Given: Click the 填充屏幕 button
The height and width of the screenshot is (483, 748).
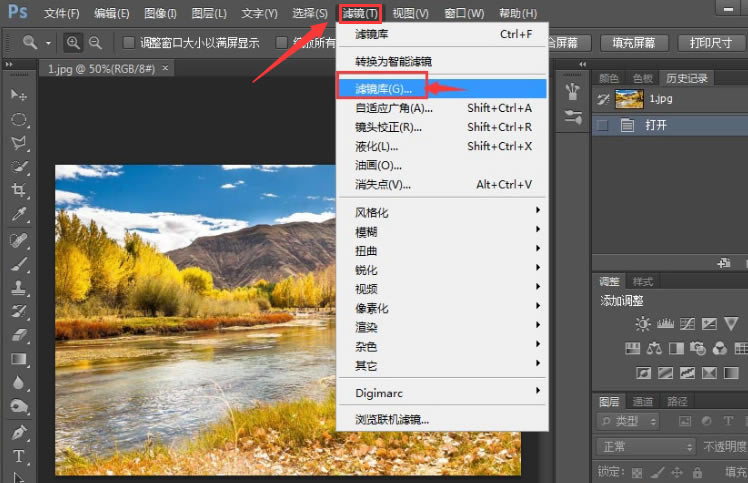Looking at the screenshot, I should click(x=634, y=43).
